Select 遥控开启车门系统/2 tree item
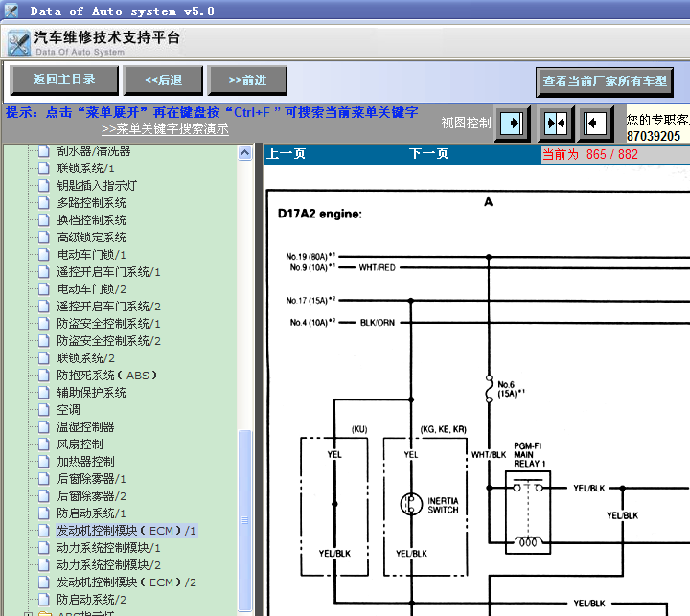This screenshot has width=690, height=616. click(x=108, y=307)
